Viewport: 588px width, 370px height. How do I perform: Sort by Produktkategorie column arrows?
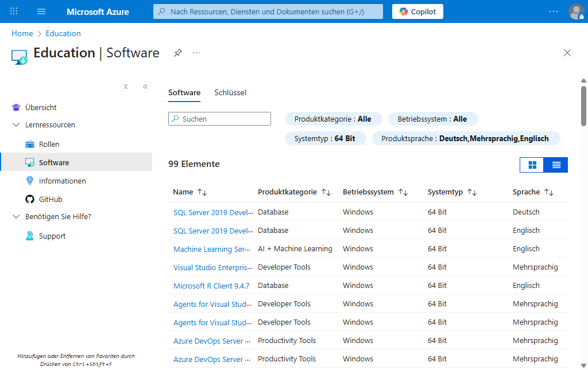tap(326, 193)
